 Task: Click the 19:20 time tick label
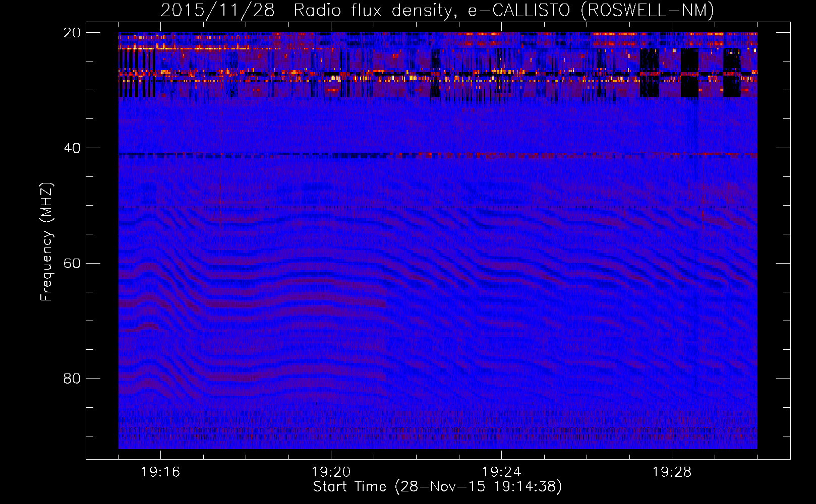point(331,472)
